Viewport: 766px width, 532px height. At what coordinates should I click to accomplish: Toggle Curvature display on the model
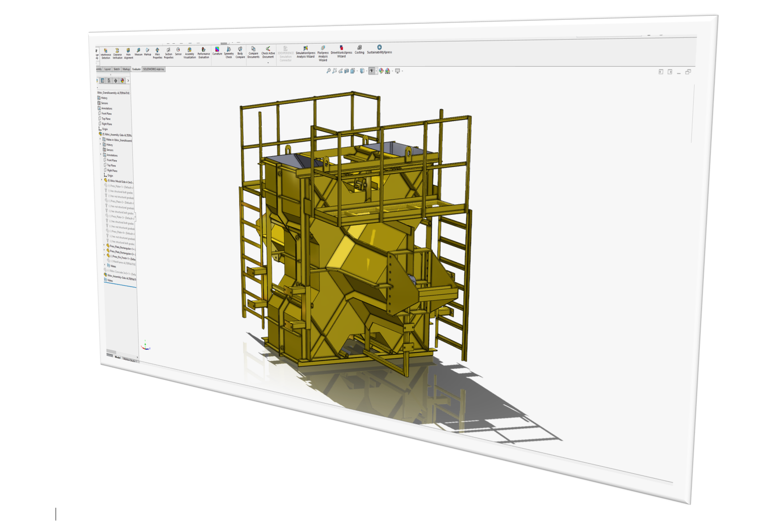click(217, 51)
